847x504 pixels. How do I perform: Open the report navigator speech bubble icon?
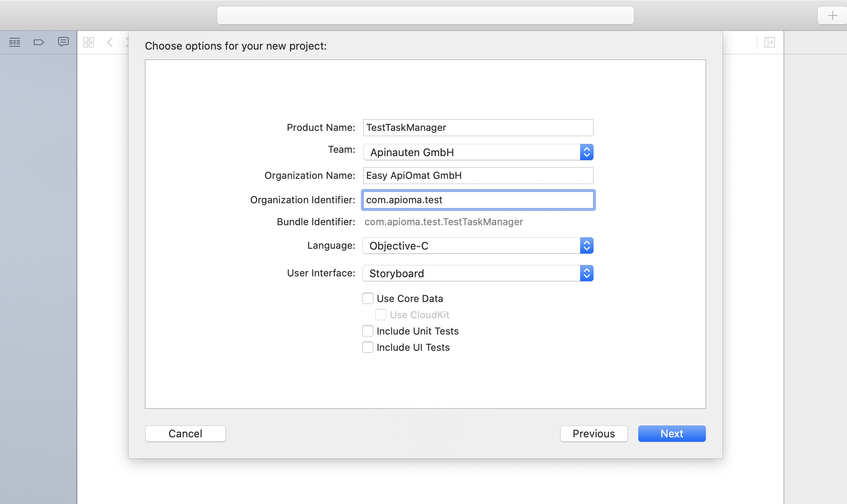pyautogui.click(x=63, y=42)
